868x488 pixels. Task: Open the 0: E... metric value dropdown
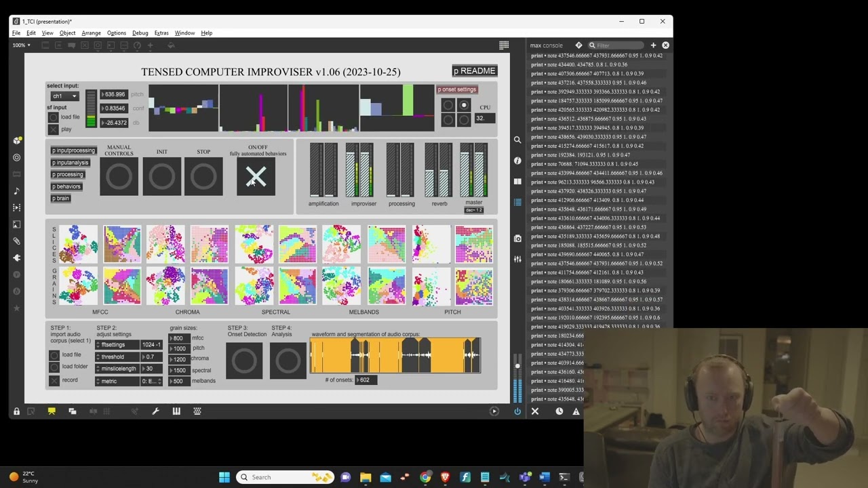point(152,381)
